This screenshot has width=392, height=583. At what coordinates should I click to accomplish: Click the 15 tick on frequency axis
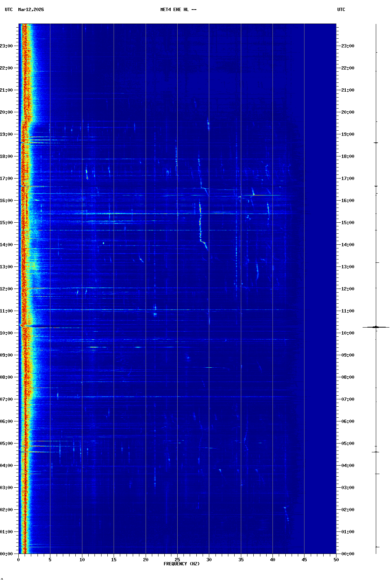pos(114,560)
